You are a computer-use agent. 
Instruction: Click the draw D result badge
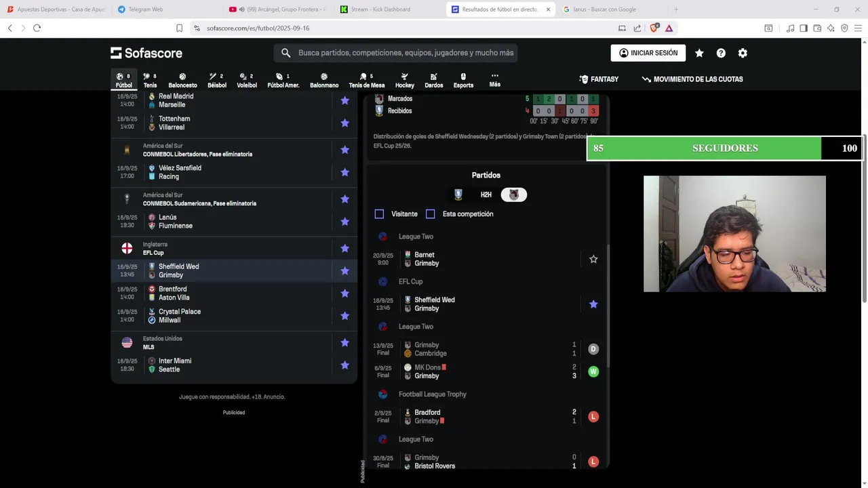click(x=593, y=349)
